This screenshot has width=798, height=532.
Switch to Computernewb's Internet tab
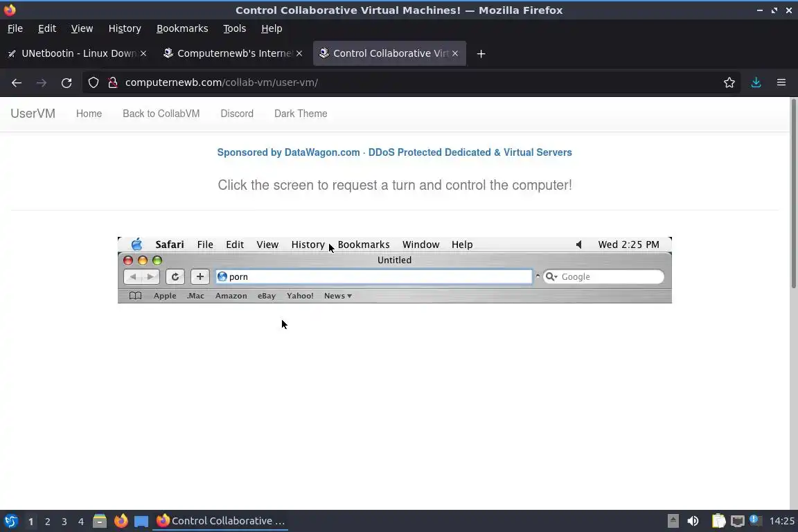click(231, 53)
